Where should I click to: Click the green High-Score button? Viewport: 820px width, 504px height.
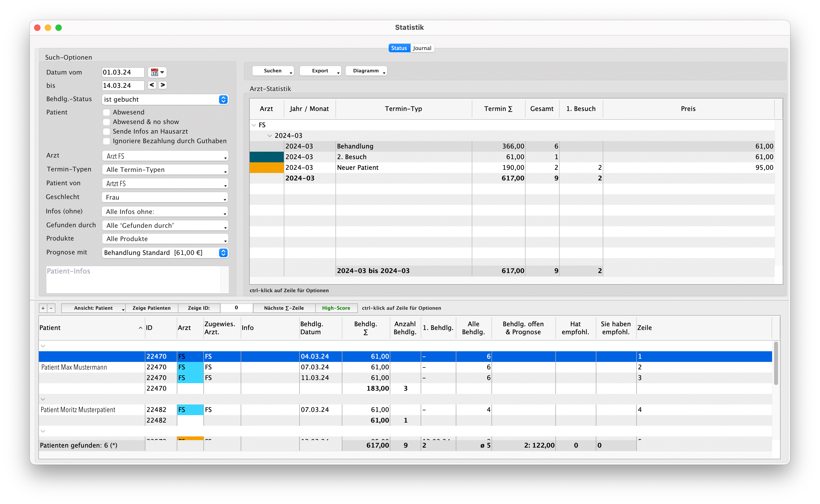pos(336,308)
